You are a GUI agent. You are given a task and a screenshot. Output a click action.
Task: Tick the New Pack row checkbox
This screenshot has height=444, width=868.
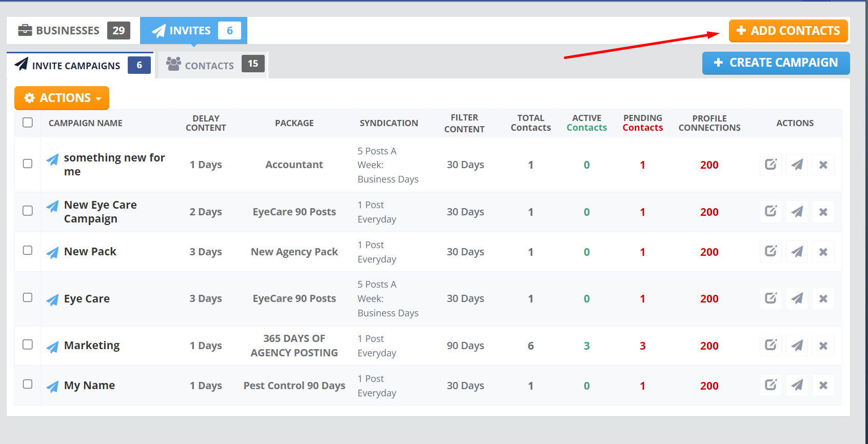coord(28,250)
